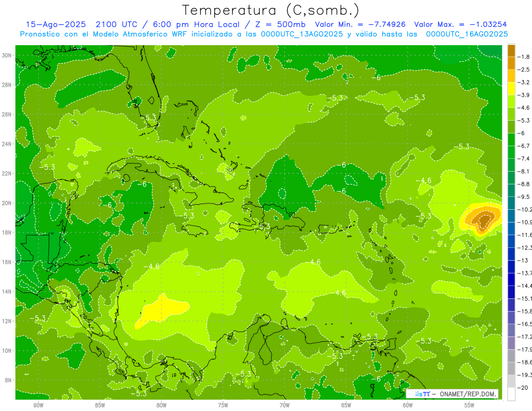This screenshot has height=411, width=532.
Task: Click the '-2.5' value on the color scale
Action: (x=524, y=70)
